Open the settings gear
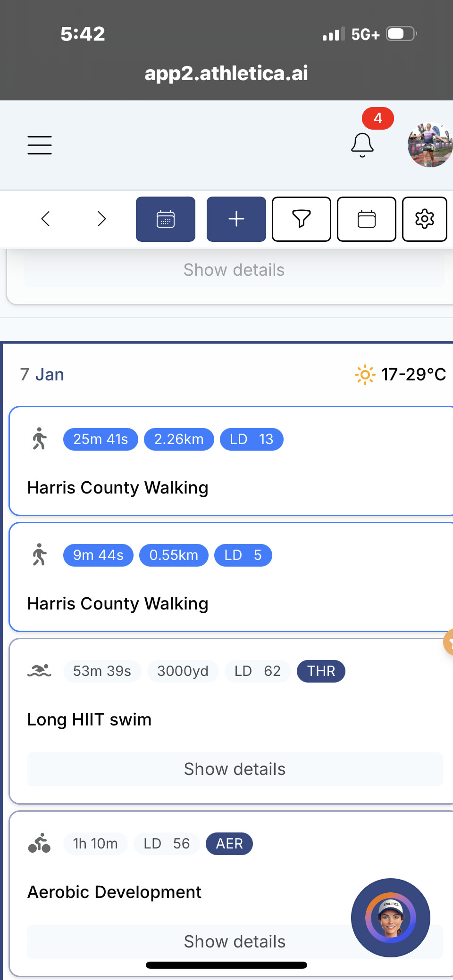This screenshot has width=453, height=980. tap(425, 219)
